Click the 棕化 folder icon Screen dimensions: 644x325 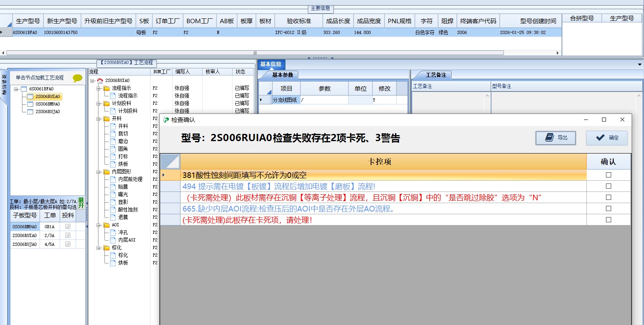click(x=106, y=248)
